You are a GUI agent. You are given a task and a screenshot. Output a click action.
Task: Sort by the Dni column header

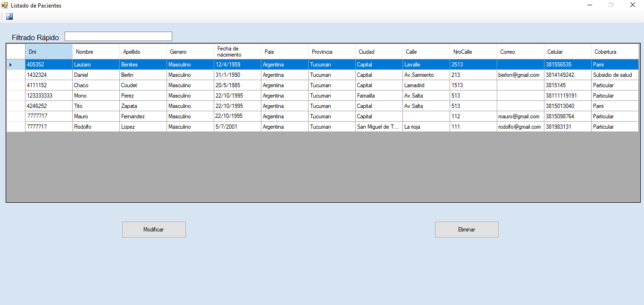(x=49, y=52)
